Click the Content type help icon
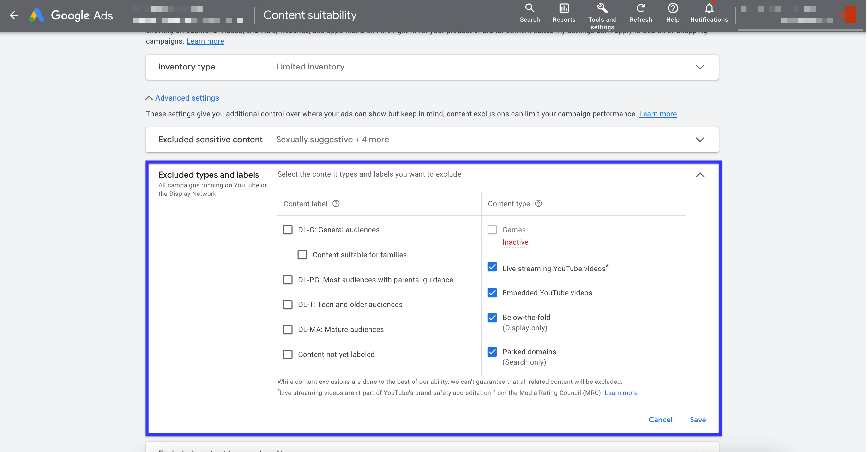868x452 pixels. tap(538, 203)
